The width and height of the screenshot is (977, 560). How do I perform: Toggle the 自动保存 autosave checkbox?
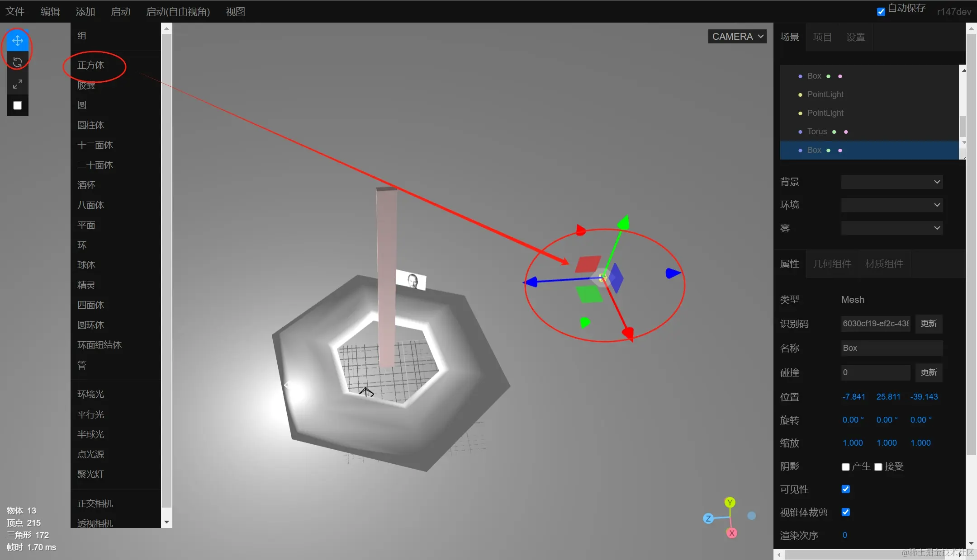click(881, 12)
